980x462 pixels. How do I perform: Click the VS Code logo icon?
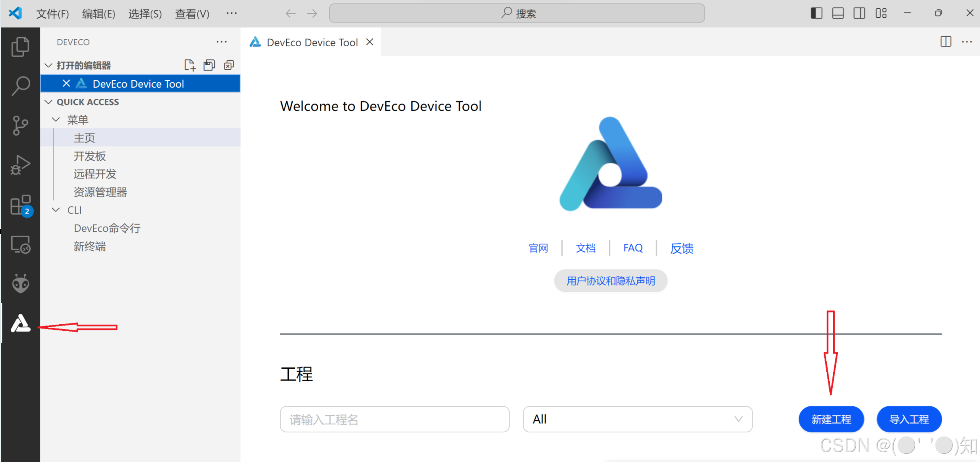click(x=16, y=13)
